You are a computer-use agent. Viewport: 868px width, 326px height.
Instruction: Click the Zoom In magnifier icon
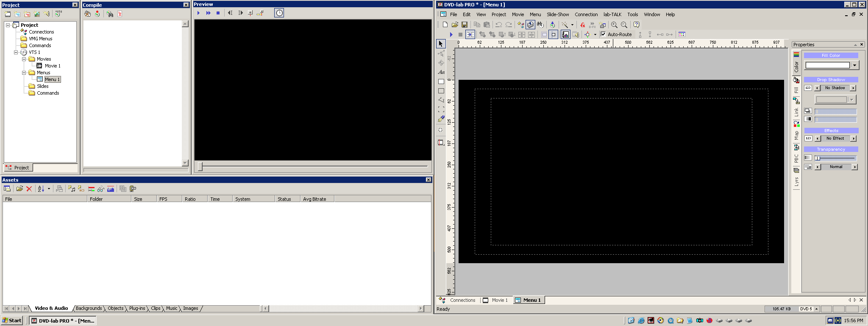tap(614, 25)
